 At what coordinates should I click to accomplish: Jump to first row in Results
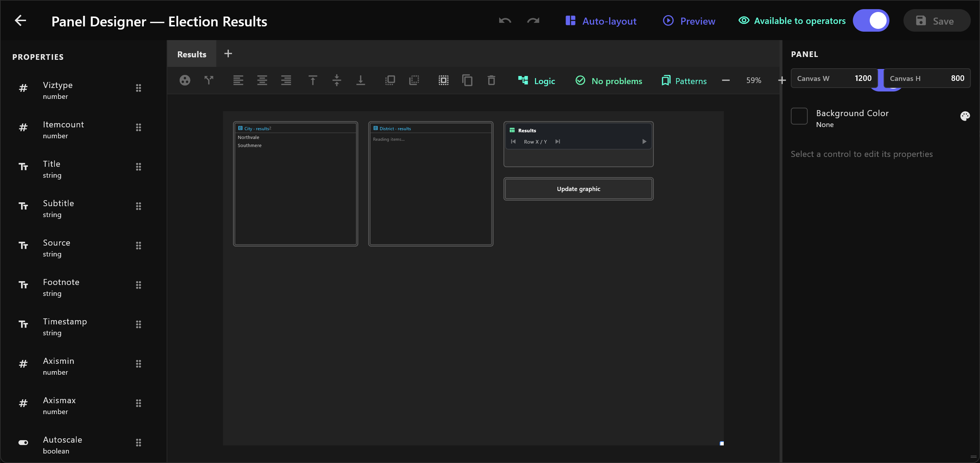coord(513,142)
